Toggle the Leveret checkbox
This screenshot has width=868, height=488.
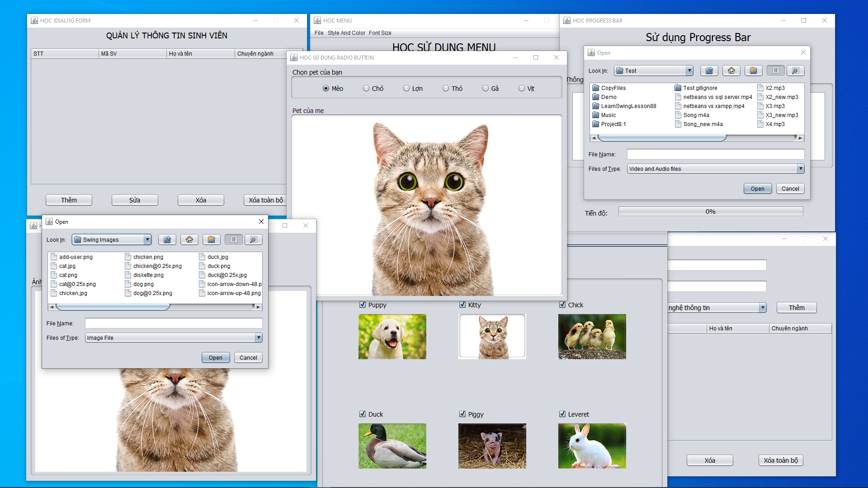point(562,414)
